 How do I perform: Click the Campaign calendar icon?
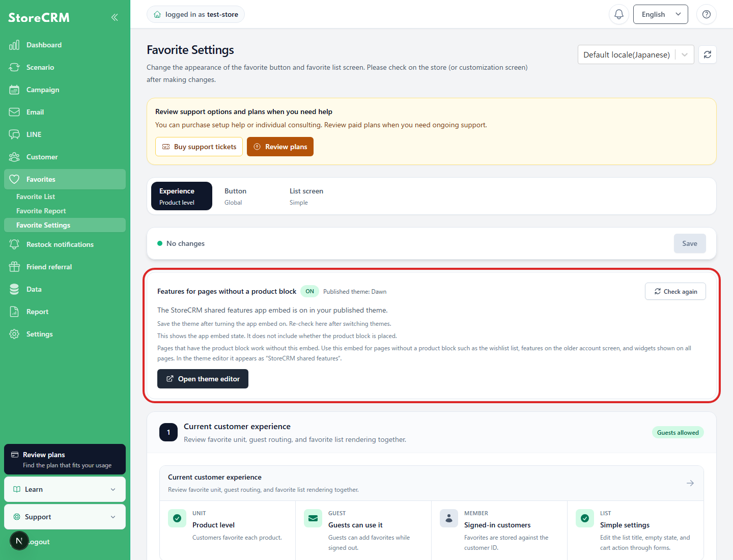pos(14,90)
